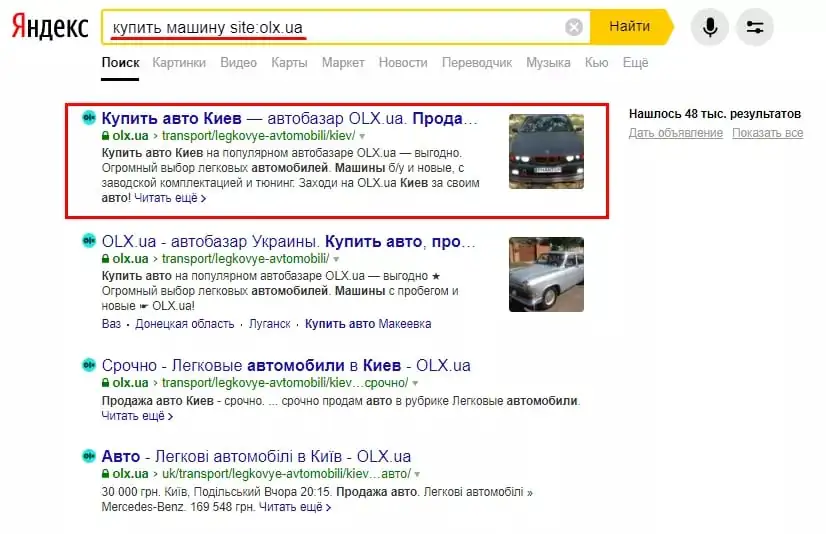Click the search query input field
The width and height of the screenshot is (826, 534).
[335, 27]
